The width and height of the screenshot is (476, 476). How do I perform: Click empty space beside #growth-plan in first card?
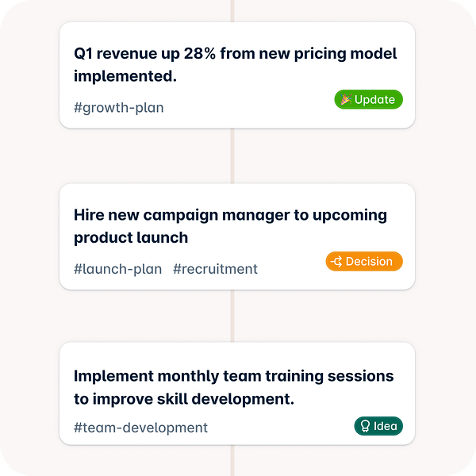point(246,107)
